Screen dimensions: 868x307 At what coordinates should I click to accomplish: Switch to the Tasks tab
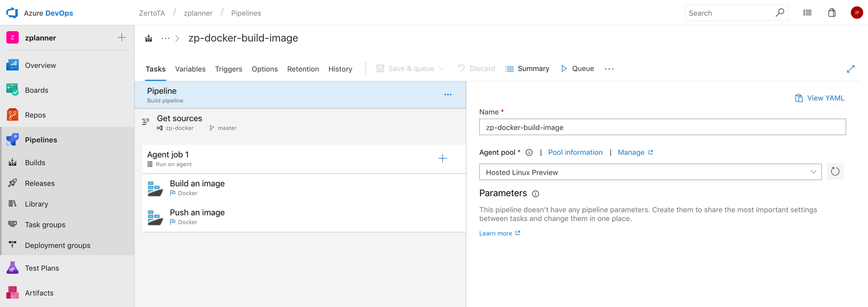155,69
